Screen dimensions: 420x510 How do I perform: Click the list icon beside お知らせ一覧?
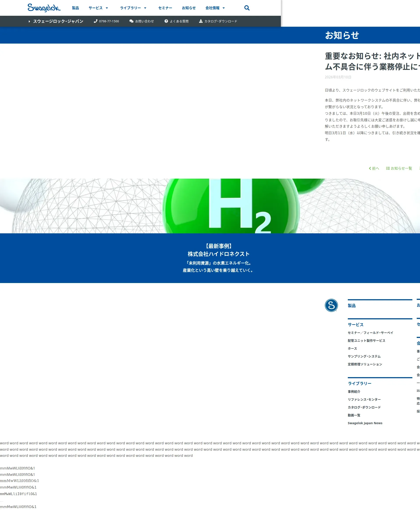click(x=388, y=168)
